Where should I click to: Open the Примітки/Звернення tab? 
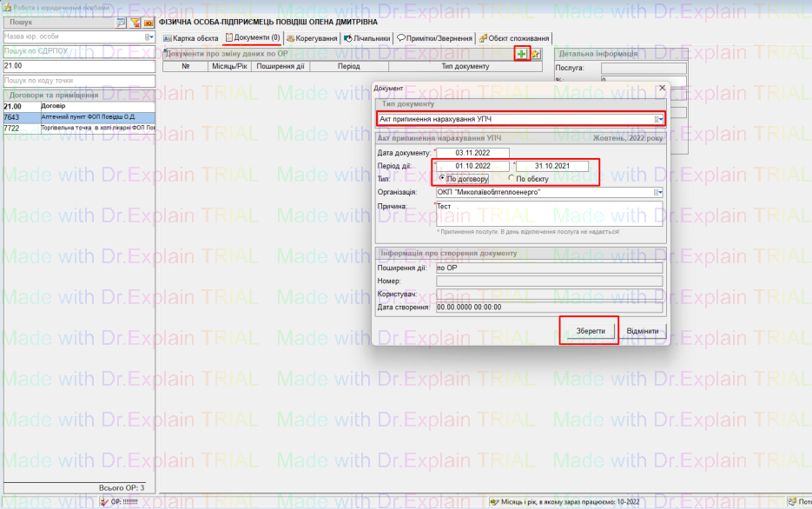434,39
